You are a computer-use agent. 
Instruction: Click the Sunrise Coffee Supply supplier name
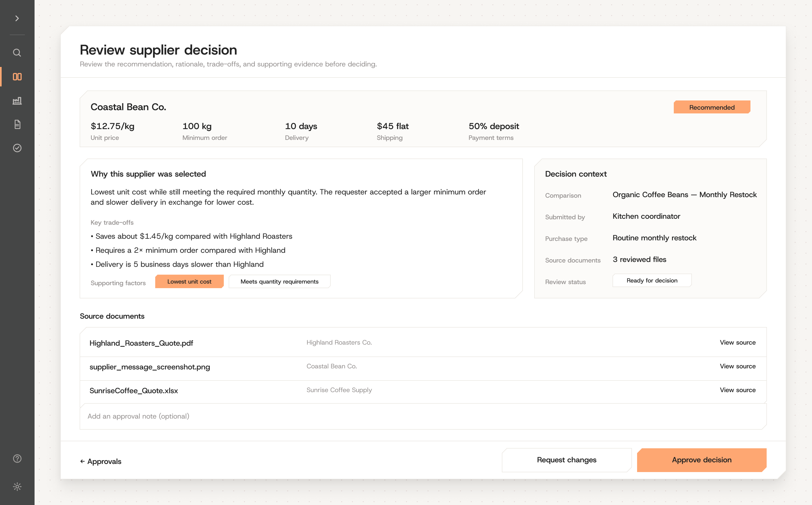pyautogui.click(x=339, y=390)
